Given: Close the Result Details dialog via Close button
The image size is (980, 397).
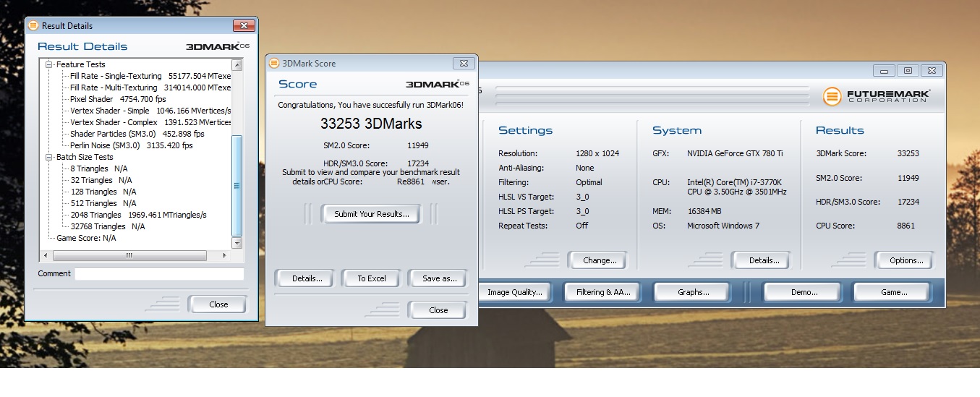Looking at the screenshot, I should [x=218, y=304].
